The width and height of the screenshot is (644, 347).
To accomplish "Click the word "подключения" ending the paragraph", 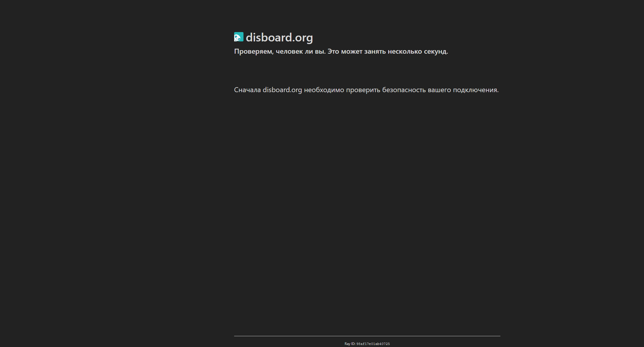I will pyautogui.click(x=475, y=90).
